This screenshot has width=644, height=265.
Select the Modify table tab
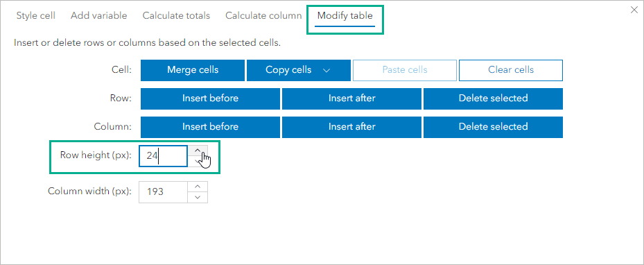[345, 16]
